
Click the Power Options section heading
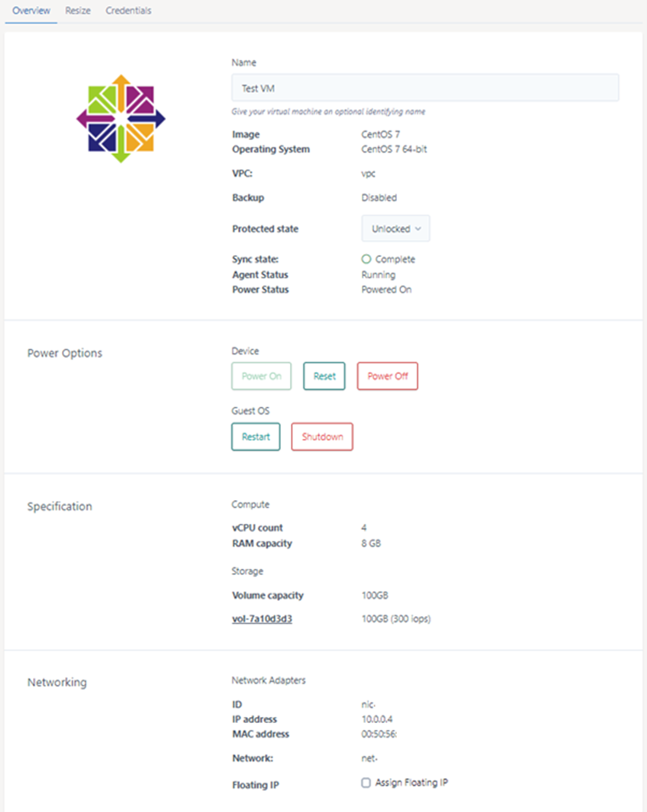click(64, 353)
